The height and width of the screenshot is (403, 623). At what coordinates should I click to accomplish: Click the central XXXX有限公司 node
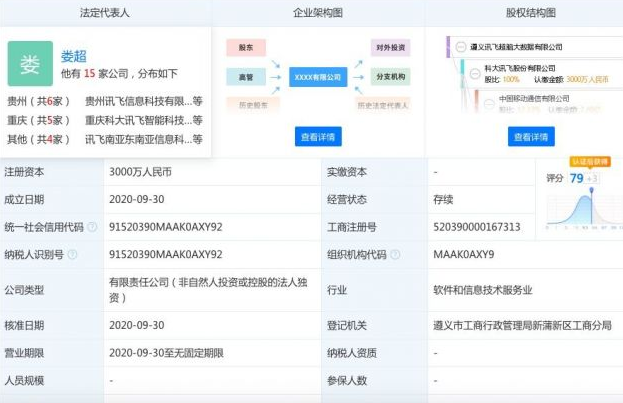click(x=316, y=76)
